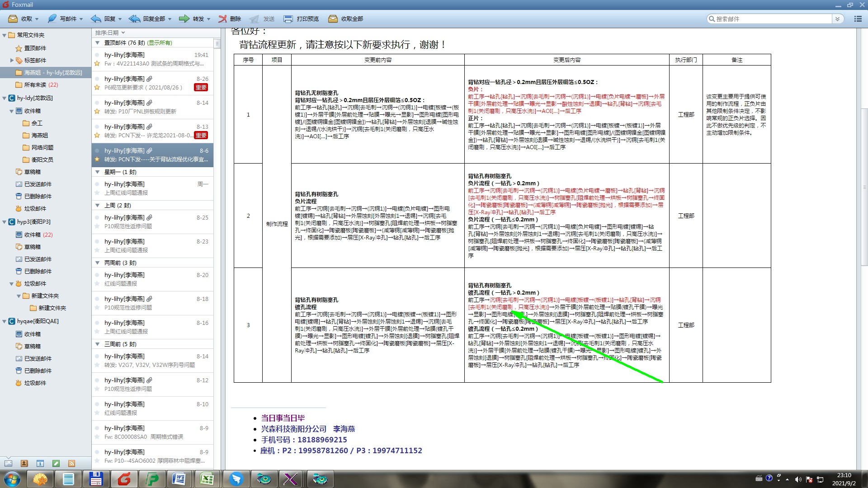Screen dimensions: 868x488
Task: Open the calendar view icon at bottom
Action: (40, 463)
